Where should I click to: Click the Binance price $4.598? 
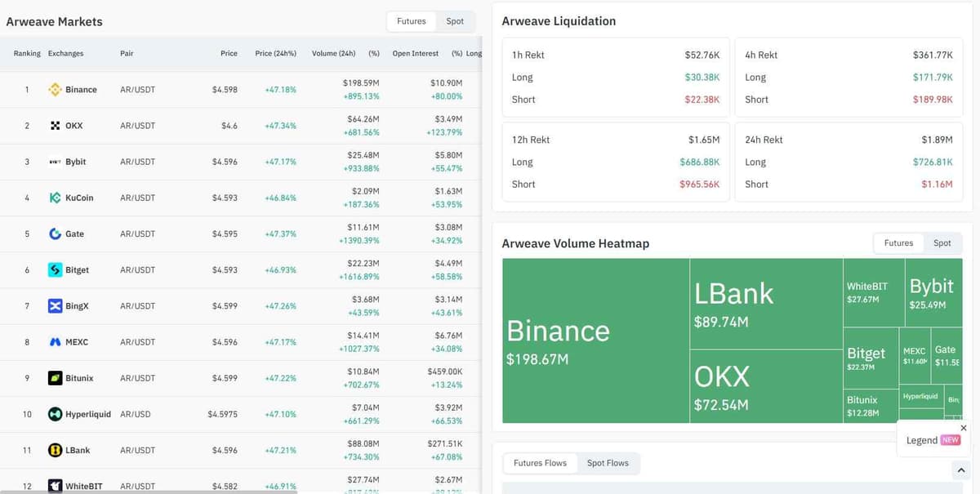pyautogui.click(x=225, y=90)
